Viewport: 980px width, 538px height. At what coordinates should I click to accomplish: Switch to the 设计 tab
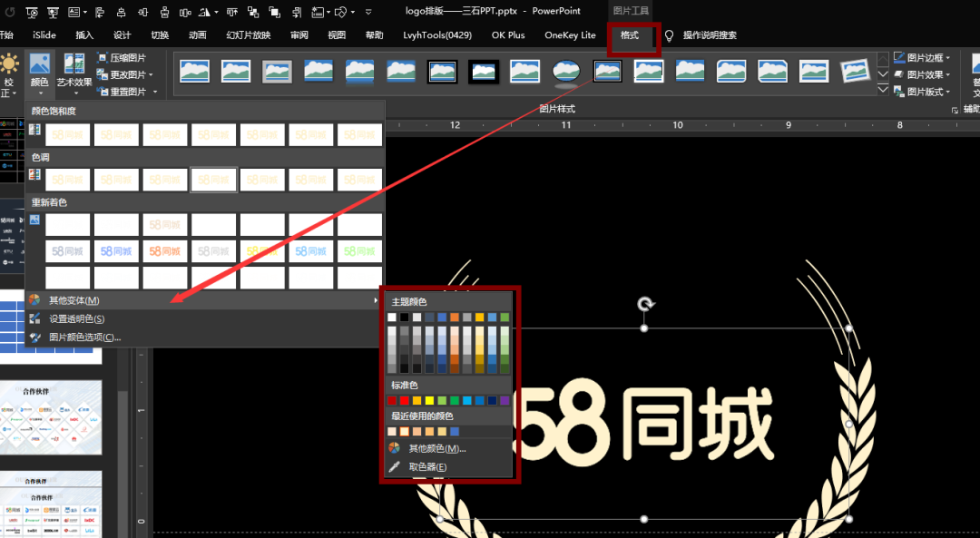(x=122, y=35)
